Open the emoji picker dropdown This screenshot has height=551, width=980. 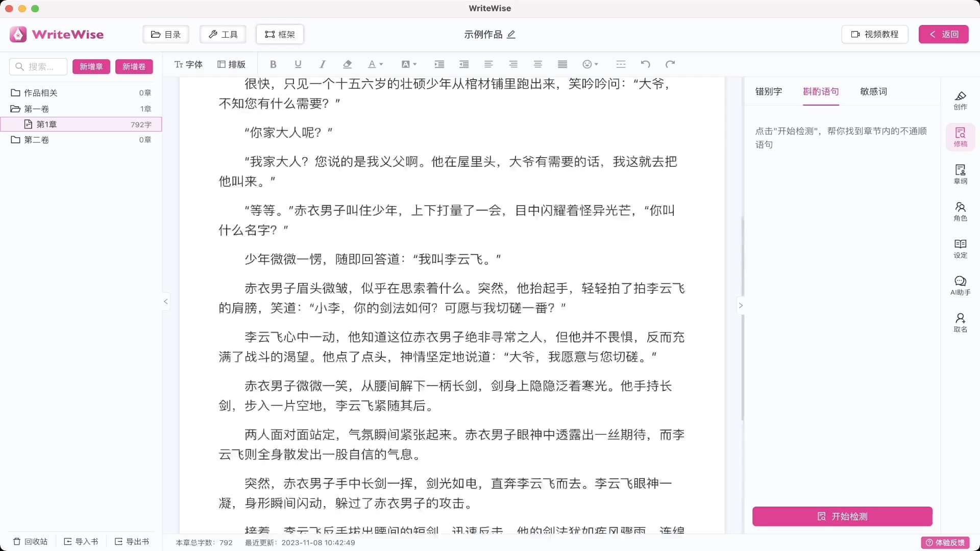pyautogui.click(x=590, y=64)
